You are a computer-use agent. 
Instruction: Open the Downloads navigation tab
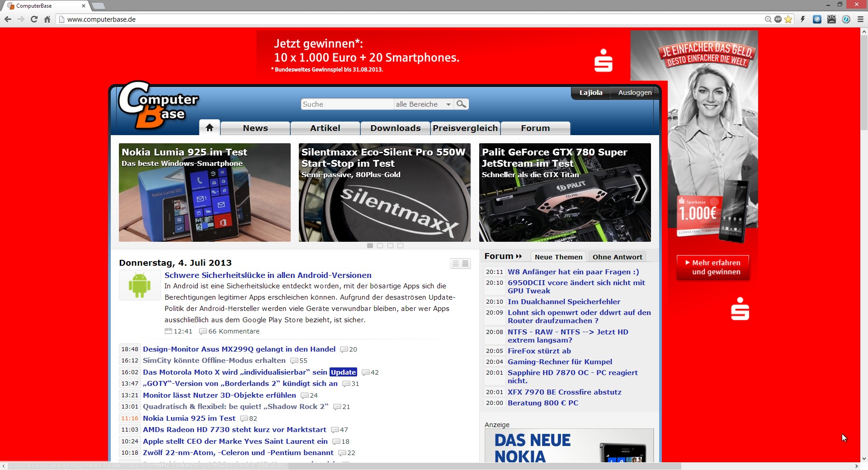click(x=396, y=128)
